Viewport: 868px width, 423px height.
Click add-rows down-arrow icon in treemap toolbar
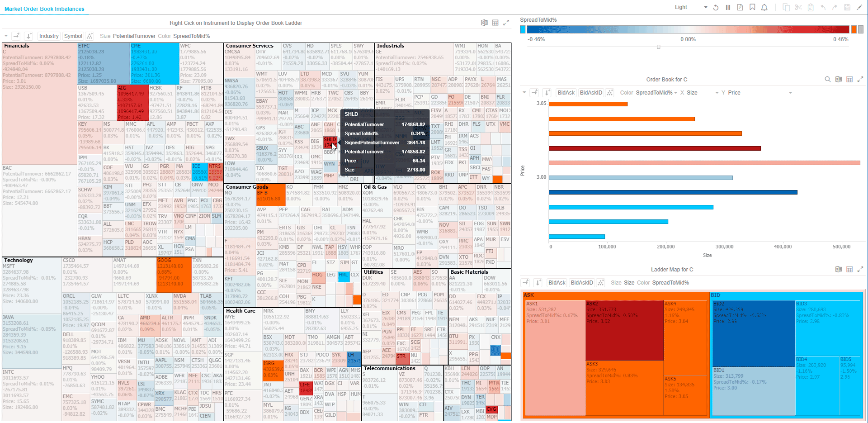pos(29,36)
